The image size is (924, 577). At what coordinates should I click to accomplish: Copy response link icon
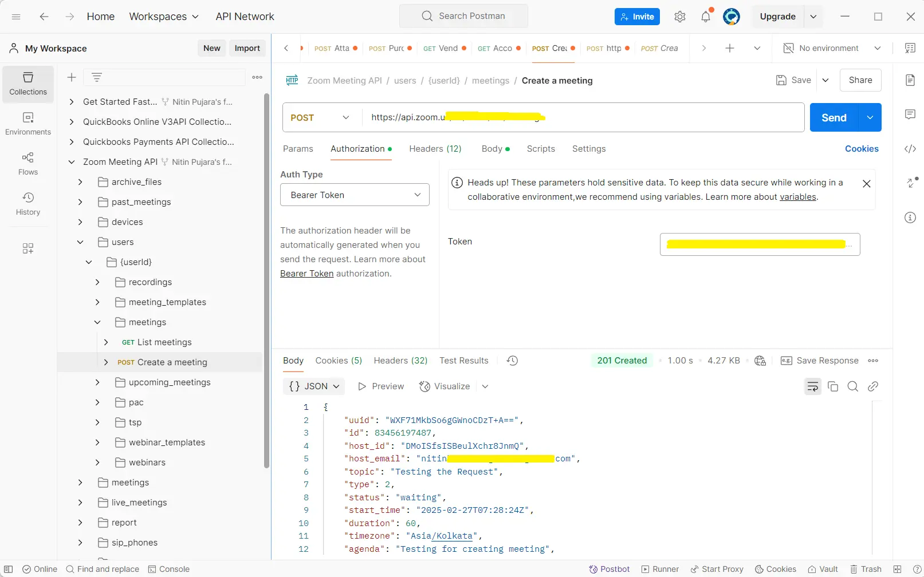(873, 387)
